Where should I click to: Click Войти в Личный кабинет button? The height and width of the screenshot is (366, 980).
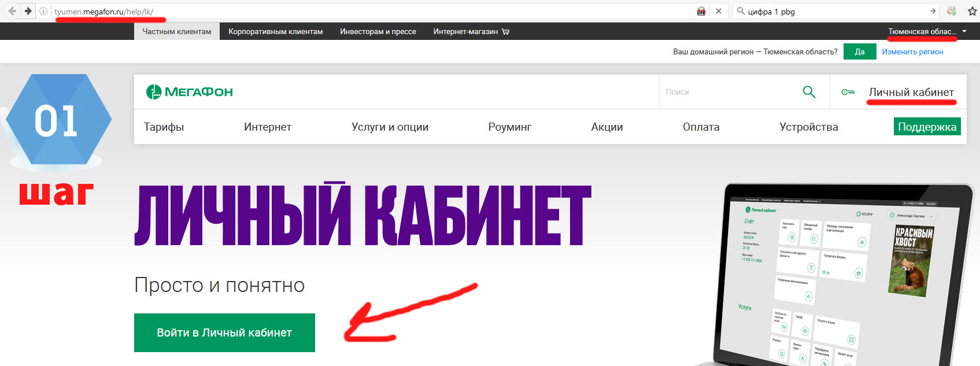(224, 332)
